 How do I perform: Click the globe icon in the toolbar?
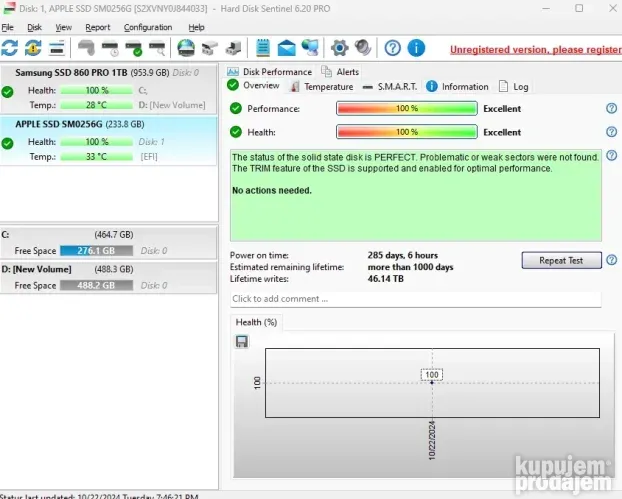tap(186, 48)
